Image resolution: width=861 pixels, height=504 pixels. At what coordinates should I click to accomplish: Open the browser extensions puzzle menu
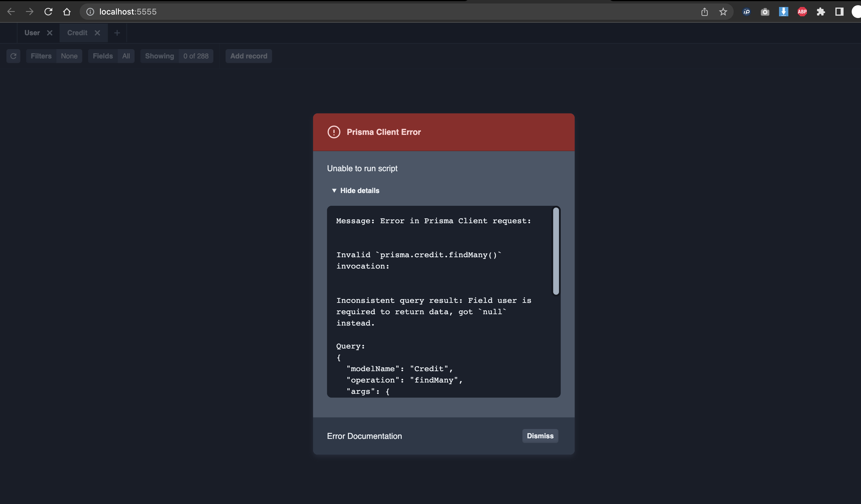pyautogui.click(x=821, y=11)
